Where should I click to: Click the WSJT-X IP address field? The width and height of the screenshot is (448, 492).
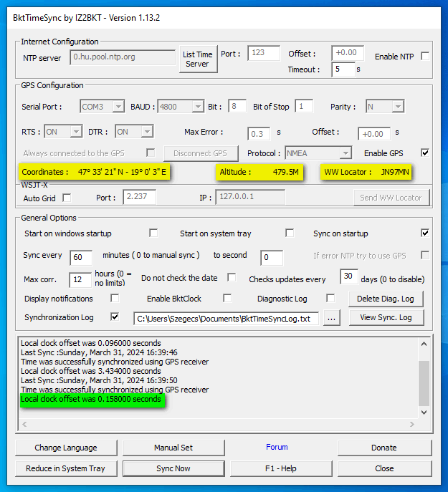click(x=250, y=197)
